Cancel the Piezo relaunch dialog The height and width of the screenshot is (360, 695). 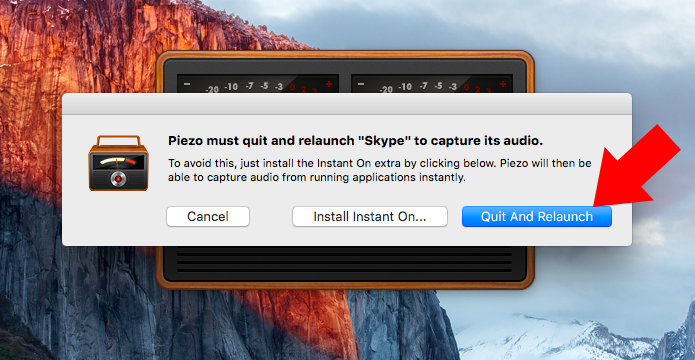point(208,216)
